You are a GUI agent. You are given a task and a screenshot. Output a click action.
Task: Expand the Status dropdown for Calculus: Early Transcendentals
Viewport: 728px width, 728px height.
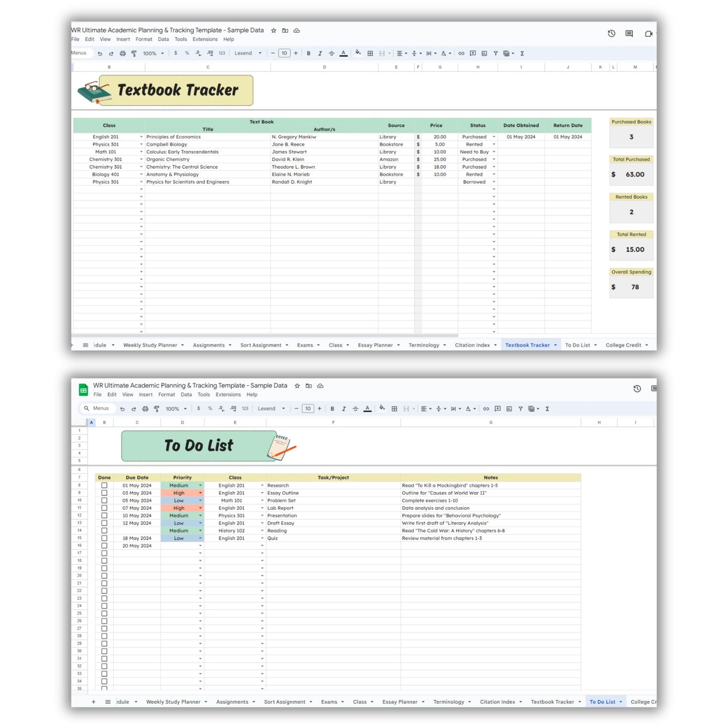[494, 152]
